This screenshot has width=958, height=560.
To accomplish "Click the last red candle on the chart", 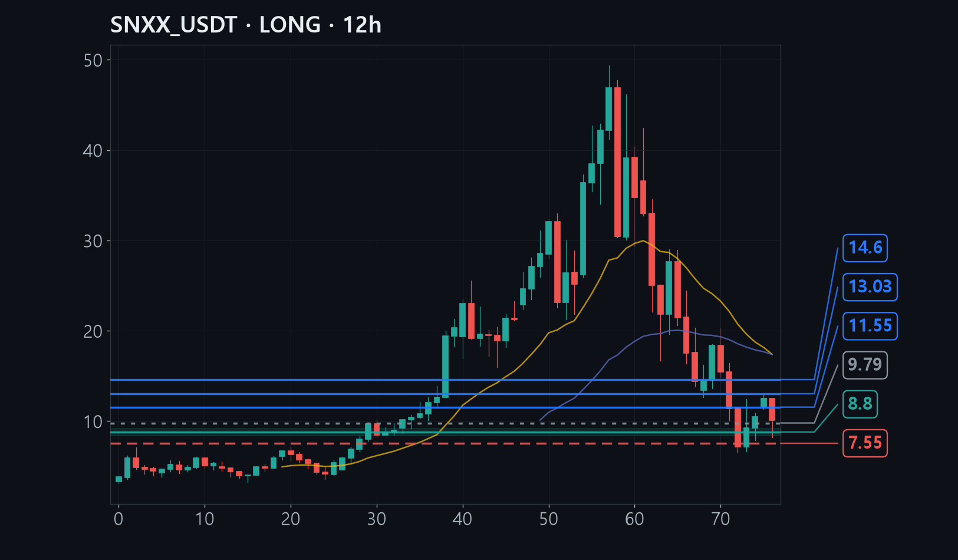I will pyautogui.click(x=772, y=409).
